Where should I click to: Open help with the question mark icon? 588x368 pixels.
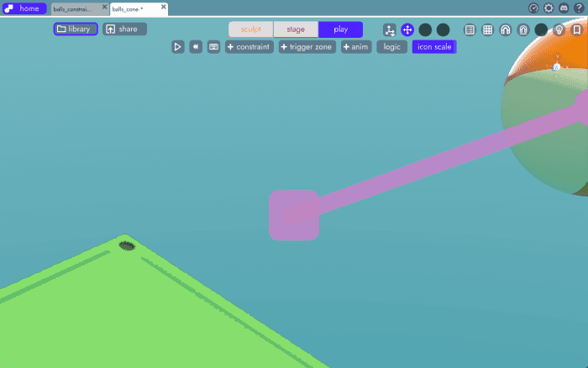(x=579, y=8)
